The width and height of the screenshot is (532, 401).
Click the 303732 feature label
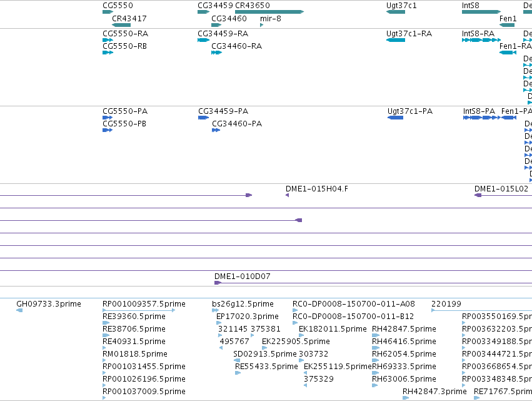coord(313,354)
